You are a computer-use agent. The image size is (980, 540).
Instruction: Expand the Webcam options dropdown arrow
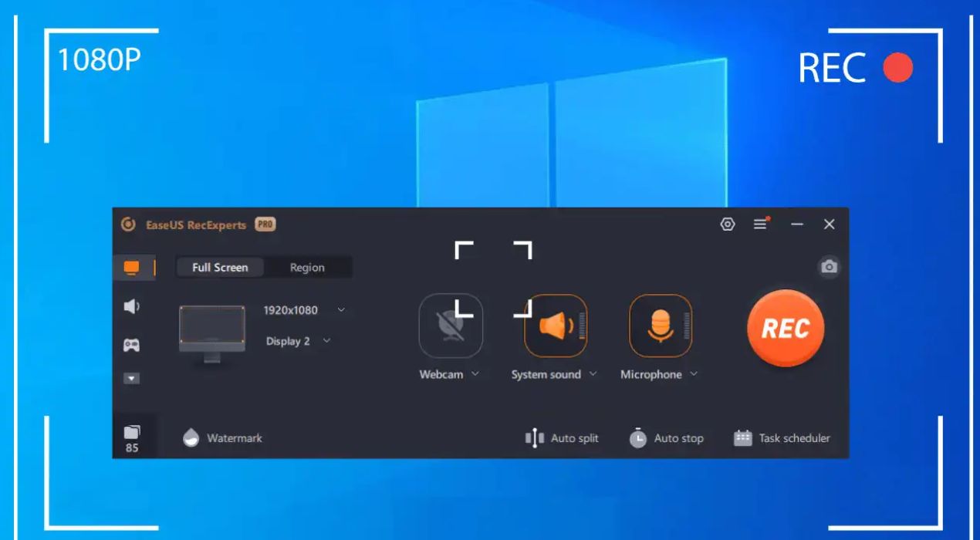click(475, 374)
